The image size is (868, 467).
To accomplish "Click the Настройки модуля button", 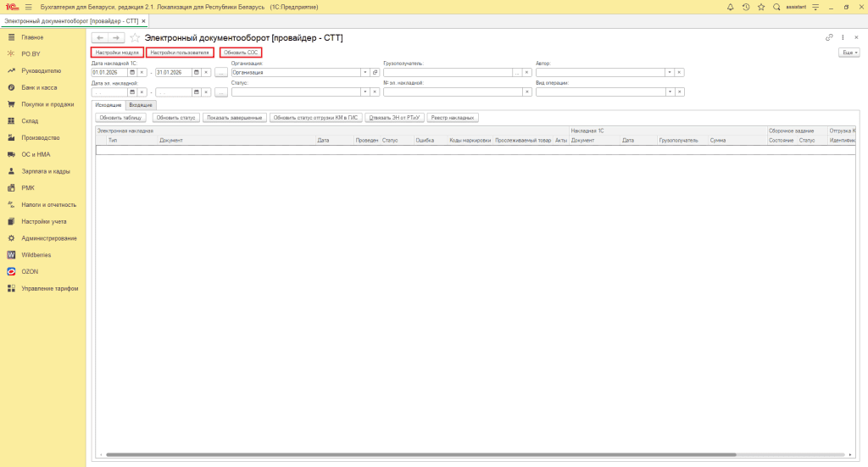I will (x=117, y=53).
